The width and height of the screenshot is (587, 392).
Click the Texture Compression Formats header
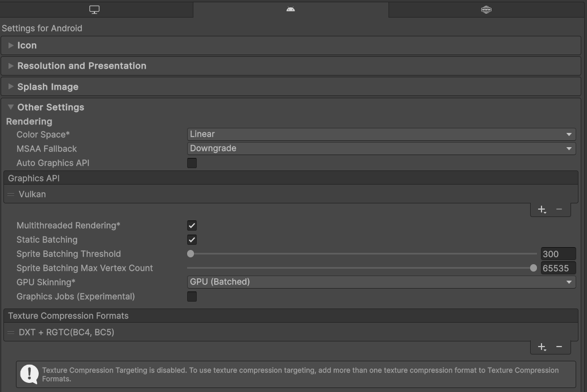click(291, 316)
